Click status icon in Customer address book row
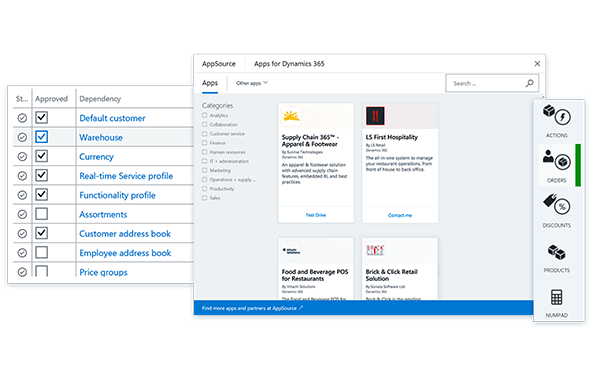594x366 pixels. [x=22, y=234]
